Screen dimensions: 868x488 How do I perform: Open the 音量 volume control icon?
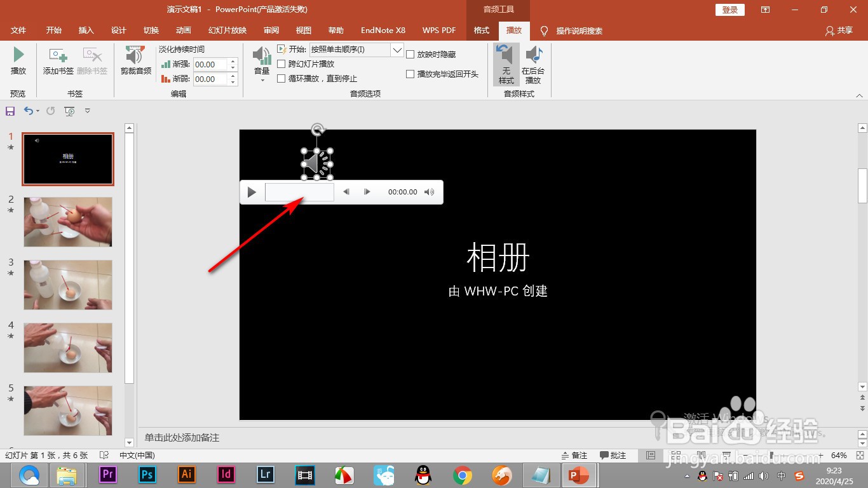coord(261,62)
